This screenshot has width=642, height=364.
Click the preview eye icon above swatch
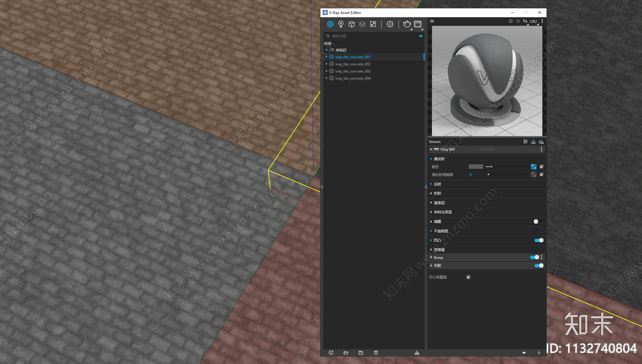(x=432, y=21)
